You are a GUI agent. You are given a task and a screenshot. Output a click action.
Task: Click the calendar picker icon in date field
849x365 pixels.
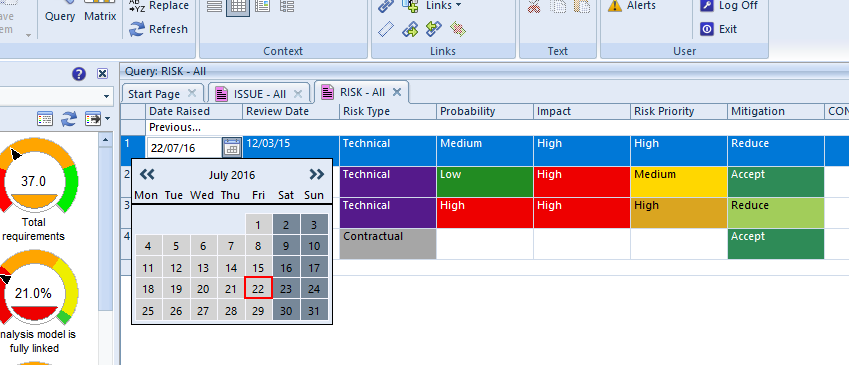click(x=232, y=147)
